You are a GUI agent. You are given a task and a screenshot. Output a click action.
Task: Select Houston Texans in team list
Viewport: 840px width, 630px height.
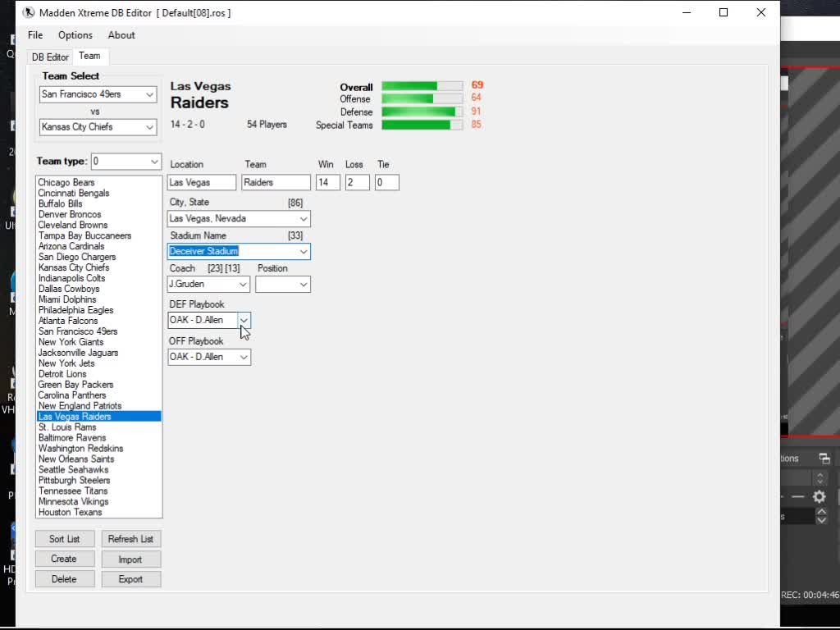click(x=98, y=512)
